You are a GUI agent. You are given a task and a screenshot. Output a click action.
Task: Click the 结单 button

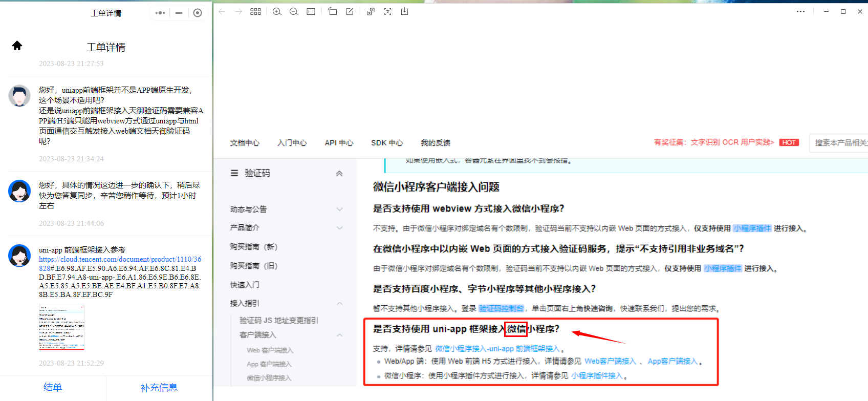53,388
